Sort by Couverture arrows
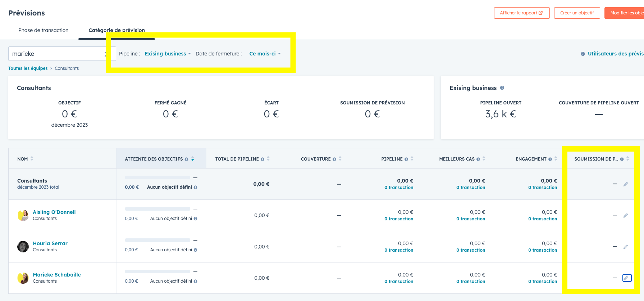This screenshot has width=644, height=301. [x=340, y=159]
